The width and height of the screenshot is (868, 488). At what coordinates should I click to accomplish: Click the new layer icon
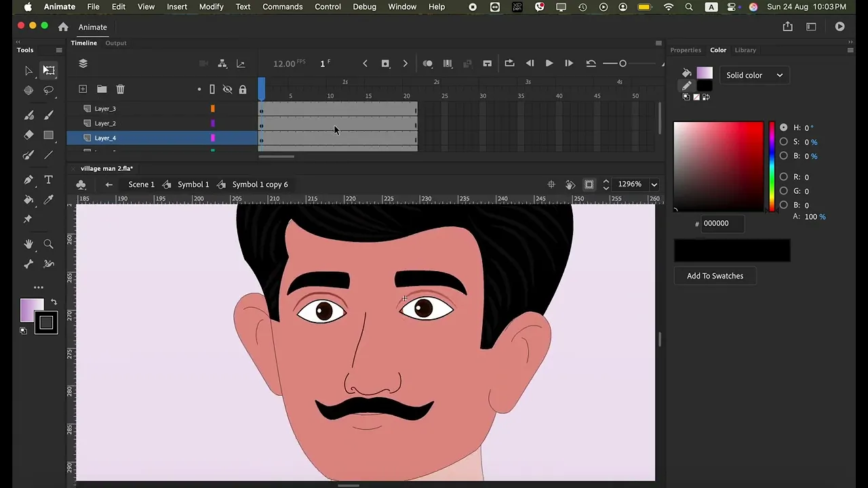(x=83, y=89)
